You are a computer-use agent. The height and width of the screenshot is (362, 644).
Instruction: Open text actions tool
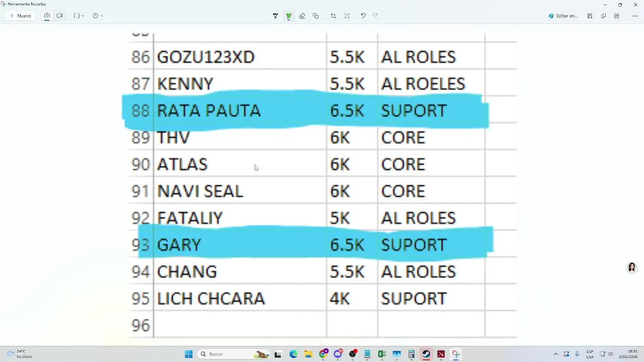tap(347, 16)
